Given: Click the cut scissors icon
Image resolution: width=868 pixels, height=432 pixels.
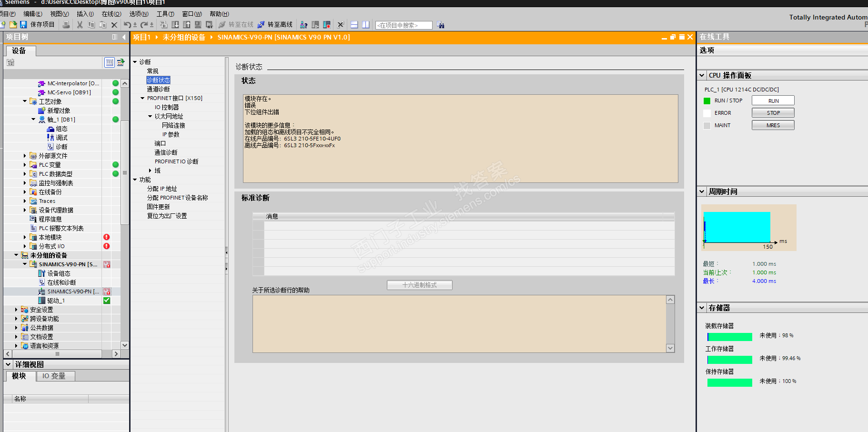Looking at the screenshot, I should [x=80, y=25].
